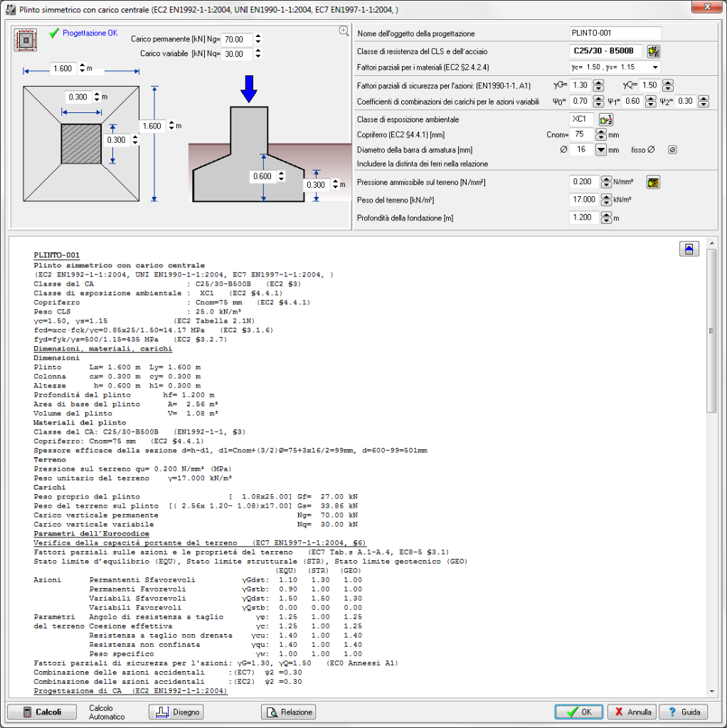Click the results scrollbar down arrow

[711, 691]
